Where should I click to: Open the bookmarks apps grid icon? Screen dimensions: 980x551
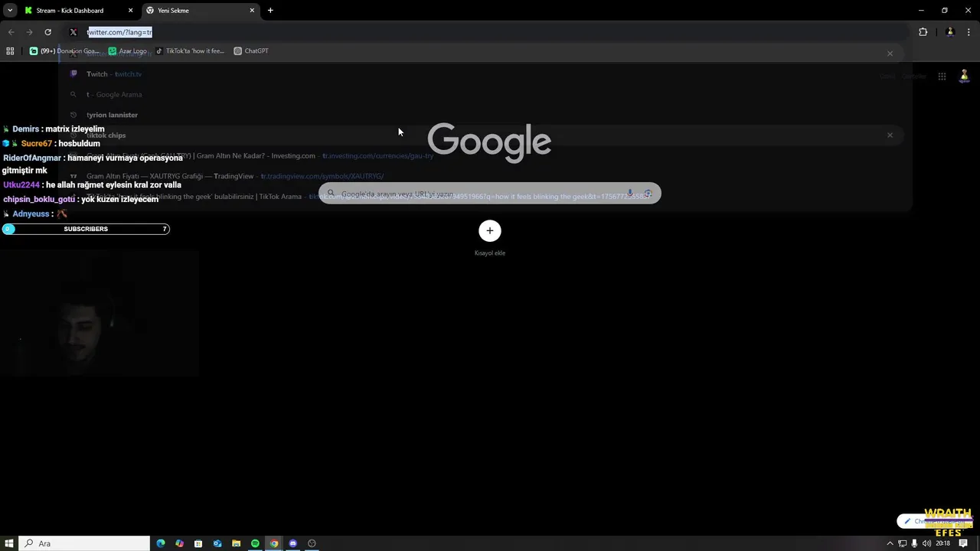pyautogui.click(x=10, y=51)
